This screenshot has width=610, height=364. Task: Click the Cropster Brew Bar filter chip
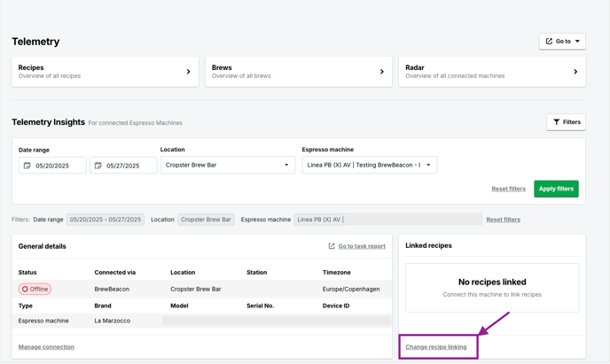coord(206,220)
